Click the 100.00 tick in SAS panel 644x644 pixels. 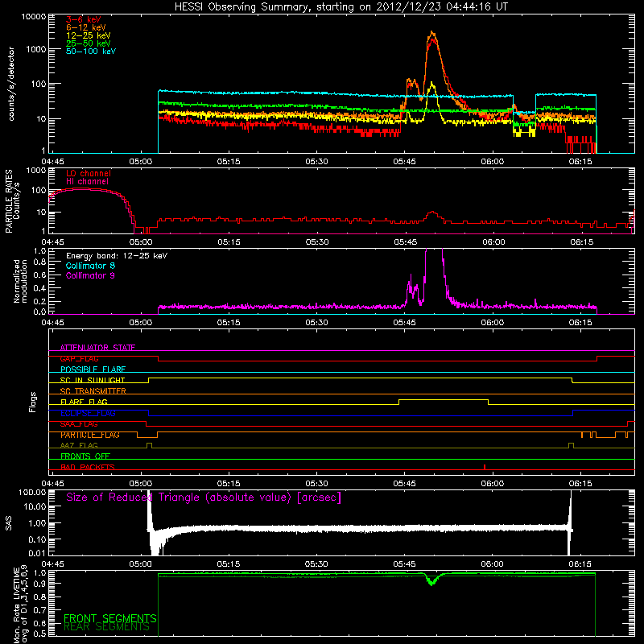32,493
